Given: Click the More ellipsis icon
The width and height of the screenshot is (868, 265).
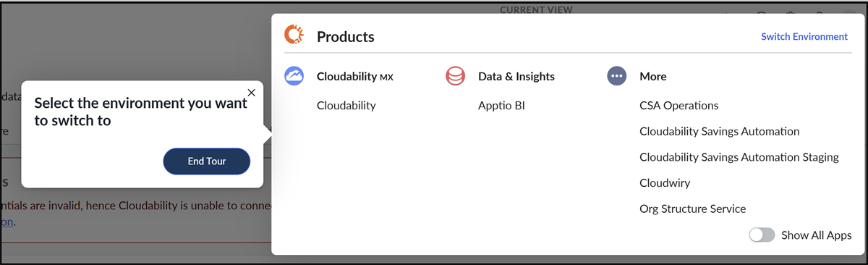Looking at the screenshot, I should [x=616, y=76].
